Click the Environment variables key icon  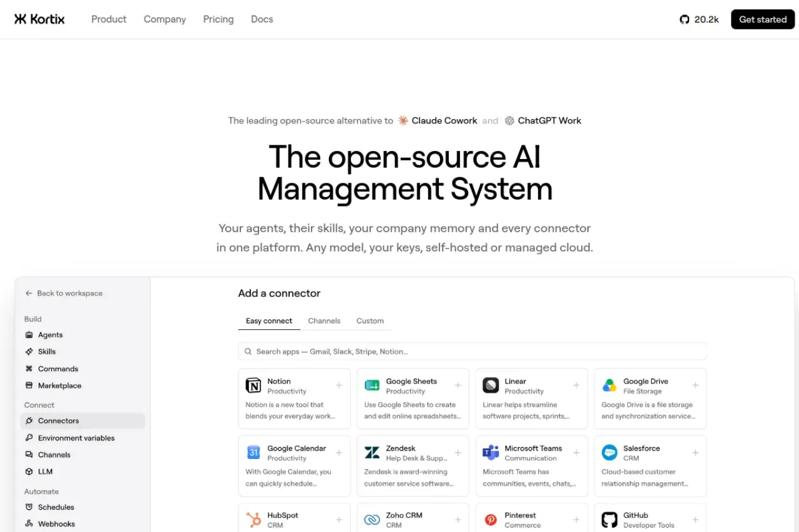tap(29, 438)
